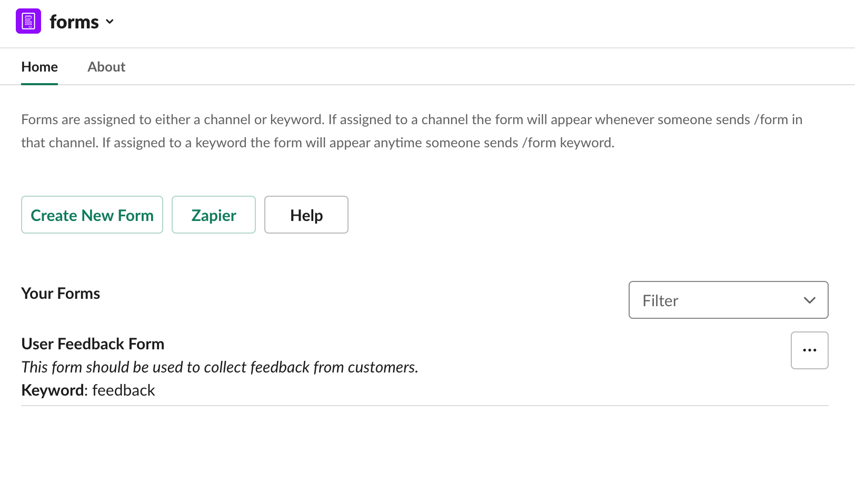Click the document glyph in the forms logo
855x504 pixels.
tap(28, 21)
